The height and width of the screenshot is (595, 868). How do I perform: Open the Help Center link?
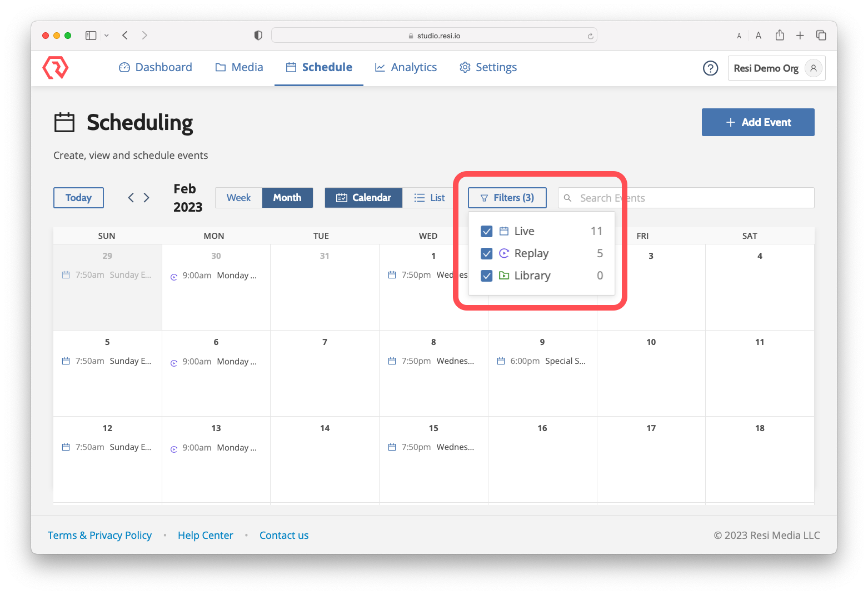pyautogui.click(x=205, y=535)
